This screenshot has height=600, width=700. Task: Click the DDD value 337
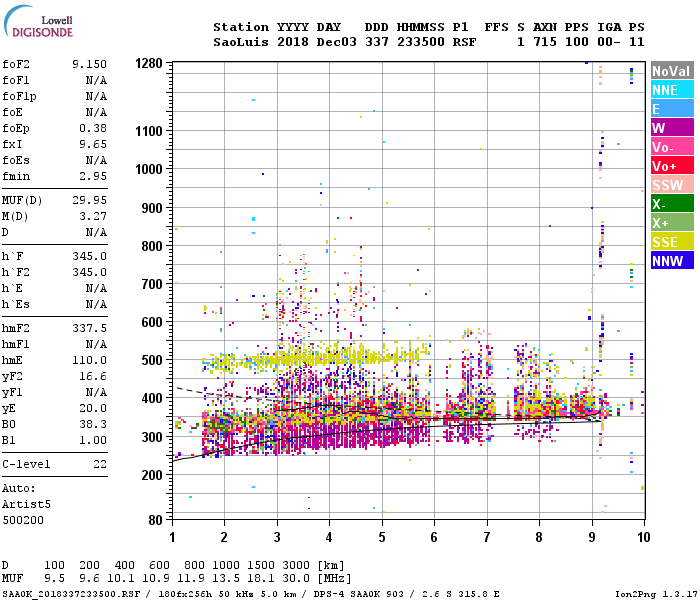click(x=377, y=42)
